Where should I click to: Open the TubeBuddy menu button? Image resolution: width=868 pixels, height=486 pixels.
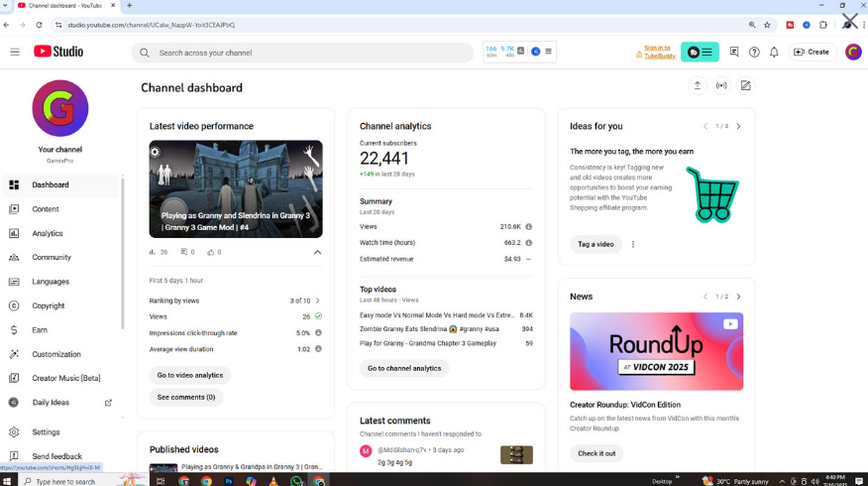click(701, 52)
